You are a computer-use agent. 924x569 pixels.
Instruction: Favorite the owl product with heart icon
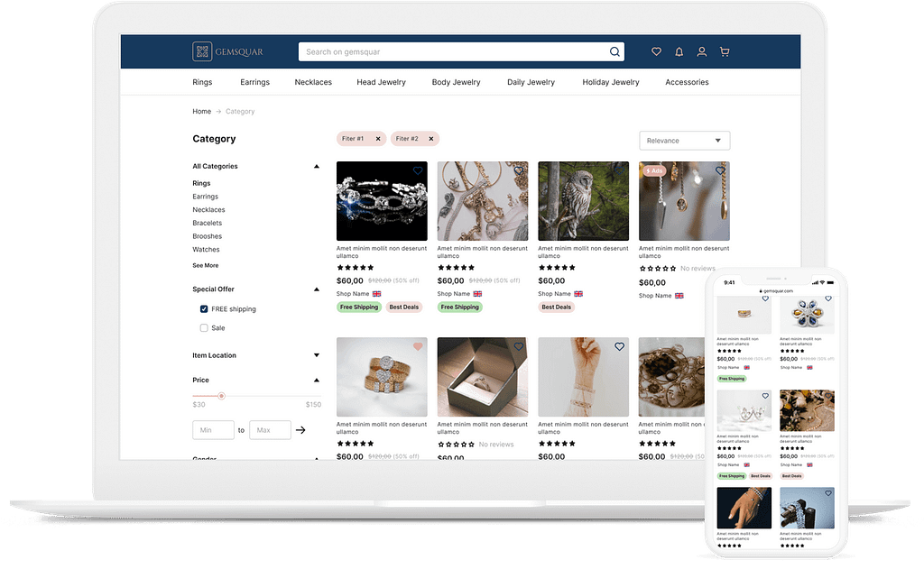[619, 170]
